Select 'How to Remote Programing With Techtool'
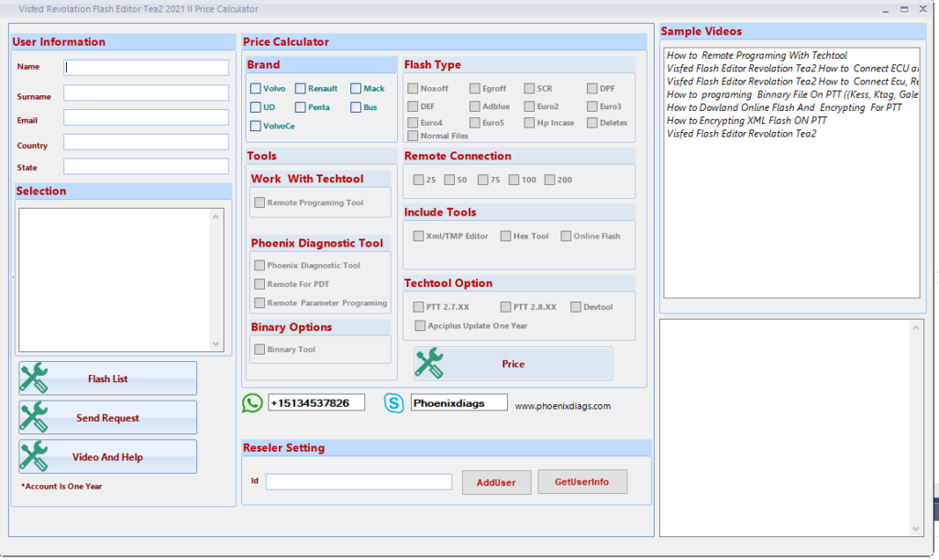 click(757, 55)
